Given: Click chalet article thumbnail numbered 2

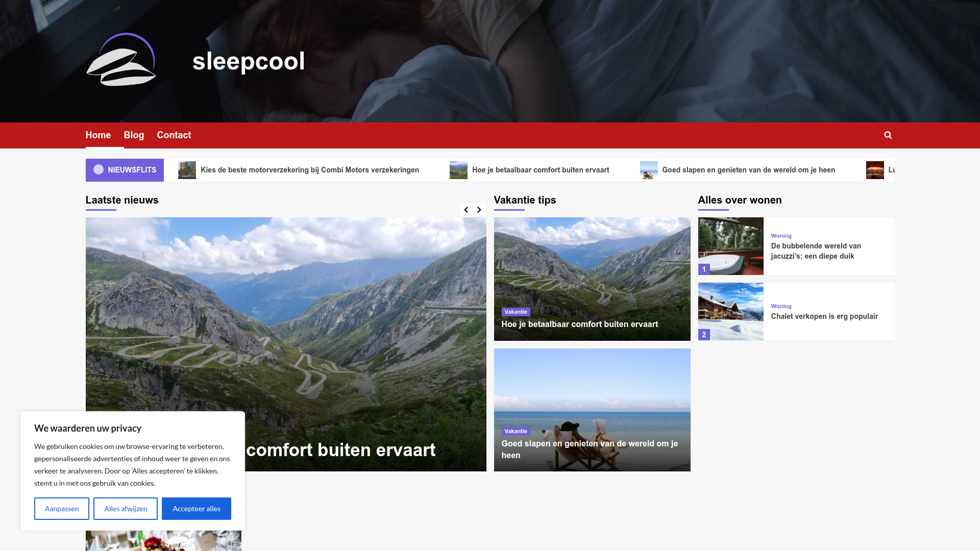Looking at the screenshot, I should 731,312.
